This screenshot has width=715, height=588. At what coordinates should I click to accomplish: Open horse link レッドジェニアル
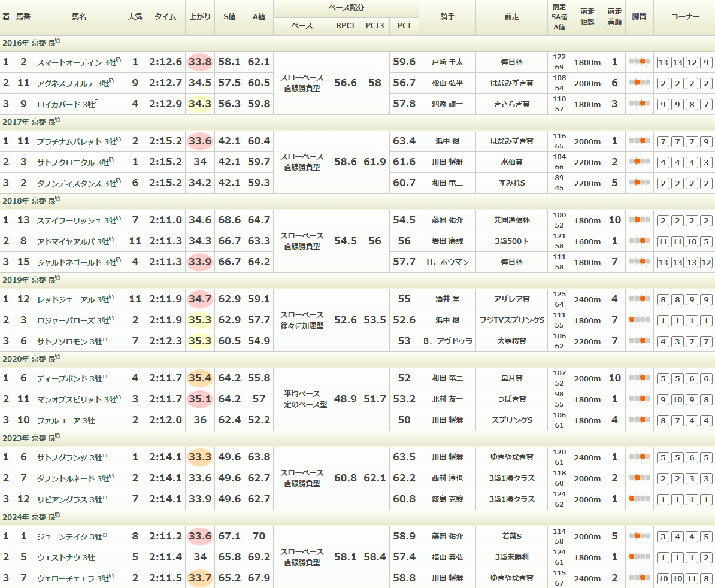pos(65,299)
